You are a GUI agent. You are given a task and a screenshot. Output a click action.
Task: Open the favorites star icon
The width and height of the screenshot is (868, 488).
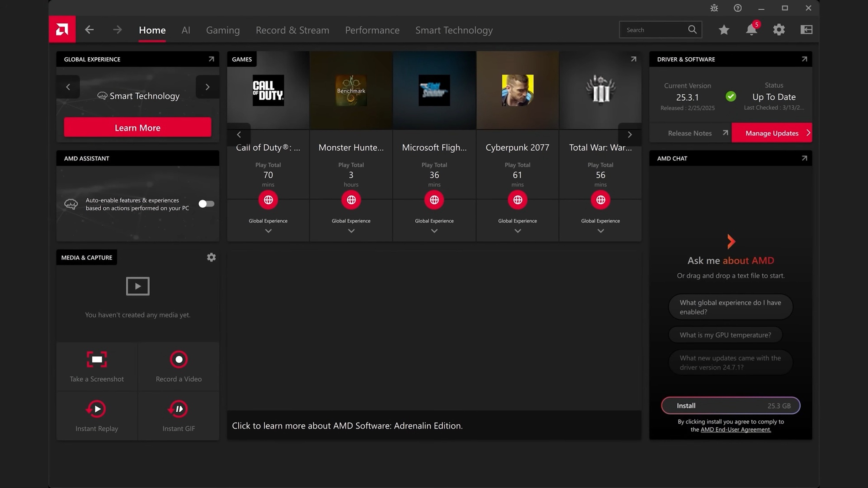(x=723, y=29)
